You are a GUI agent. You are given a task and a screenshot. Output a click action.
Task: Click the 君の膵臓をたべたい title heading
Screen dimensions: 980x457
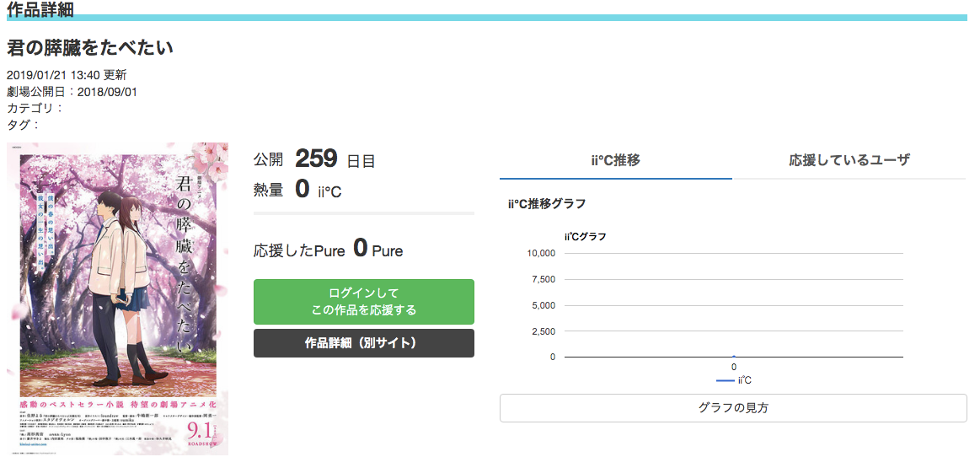point(90,47)
